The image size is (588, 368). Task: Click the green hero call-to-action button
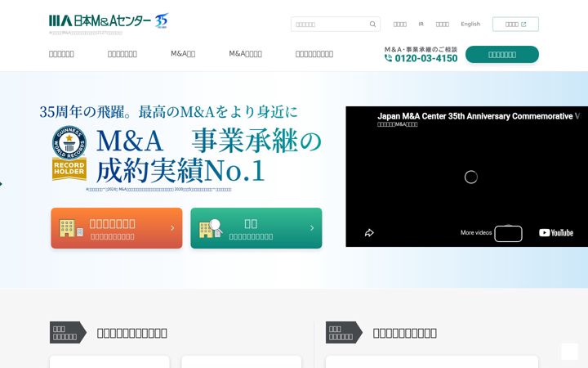click(256, 228)
